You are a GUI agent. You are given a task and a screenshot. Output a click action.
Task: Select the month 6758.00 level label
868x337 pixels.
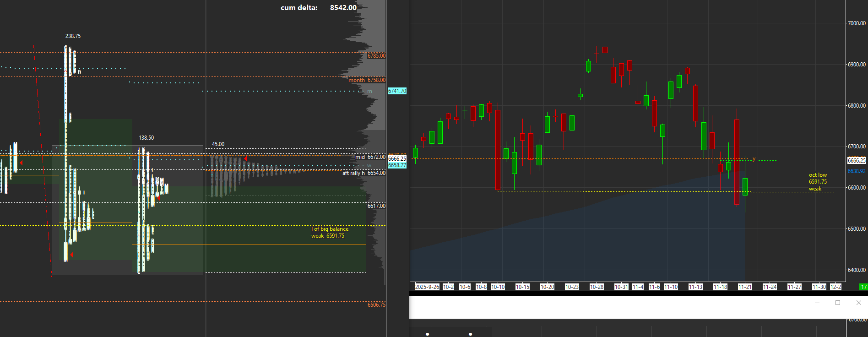pos(367,80)
